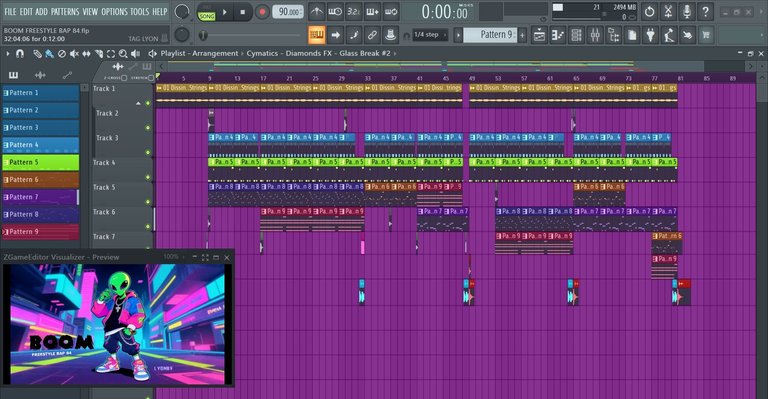Image resolution: width=768 pixels, height=399 pixels.
Task: Click the main volume knob
Action: (x=182, y=12)
